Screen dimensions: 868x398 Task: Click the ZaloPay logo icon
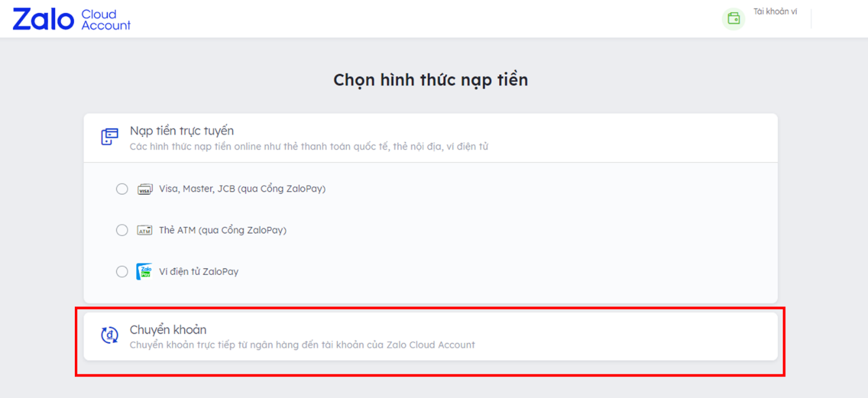(x=144, y=271)
